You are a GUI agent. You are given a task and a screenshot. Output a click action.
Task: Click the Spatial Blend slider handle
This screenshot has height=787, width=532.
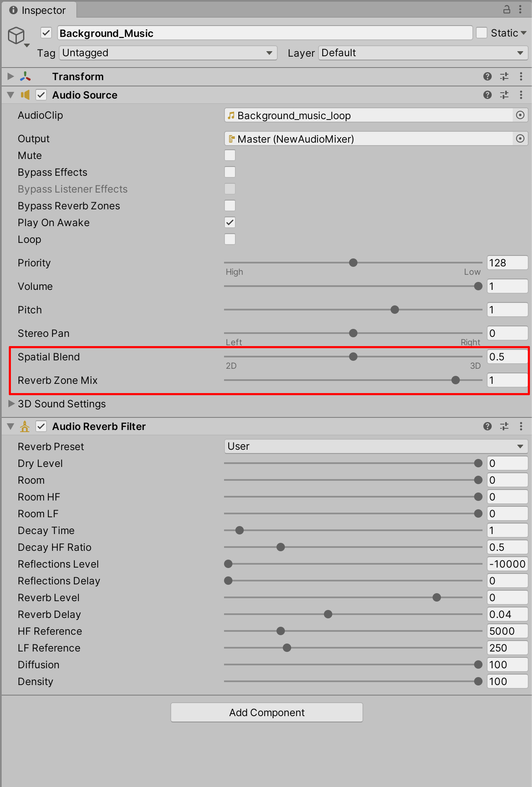pyautogui.click(x=353, y=357)
